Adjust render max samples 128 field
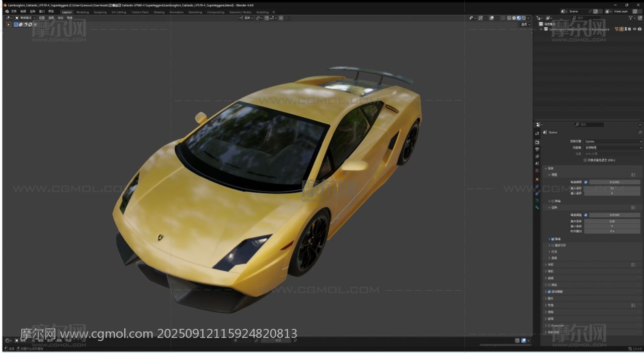This screenshot has height=353, width=644. pyautogui.click(x=612, y=221)
